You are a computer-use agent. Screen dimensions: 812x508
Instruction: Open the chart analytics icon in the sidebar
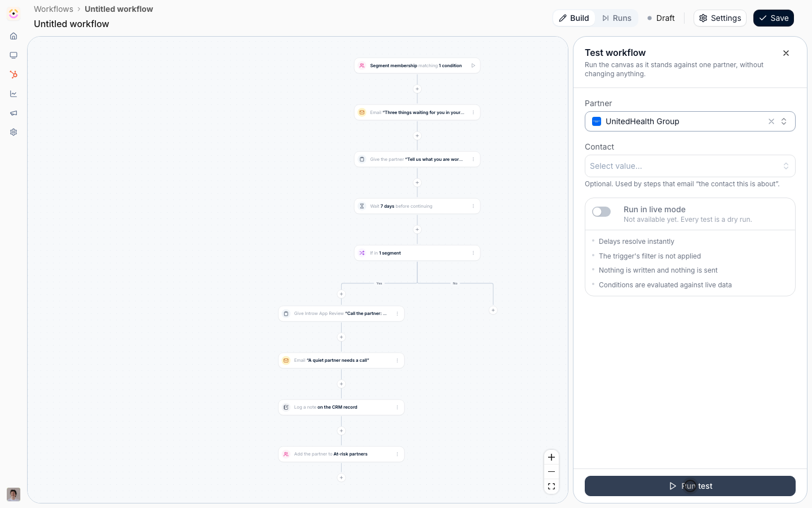(x=14, y=94)
